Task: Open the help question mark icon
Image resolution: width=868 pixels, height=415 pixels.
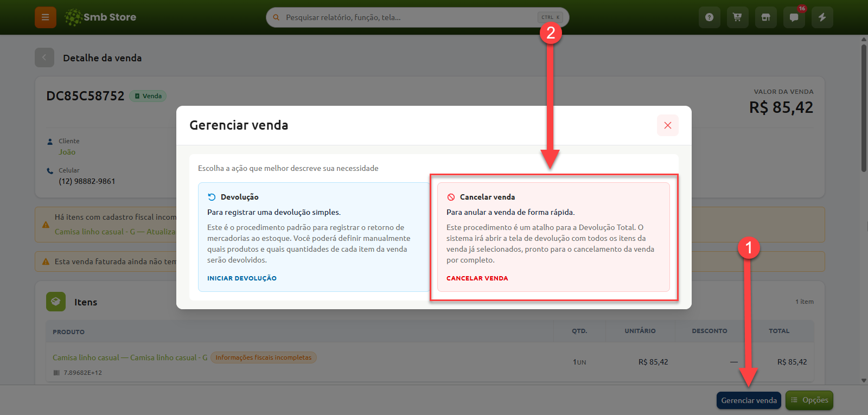Action: 709,17
